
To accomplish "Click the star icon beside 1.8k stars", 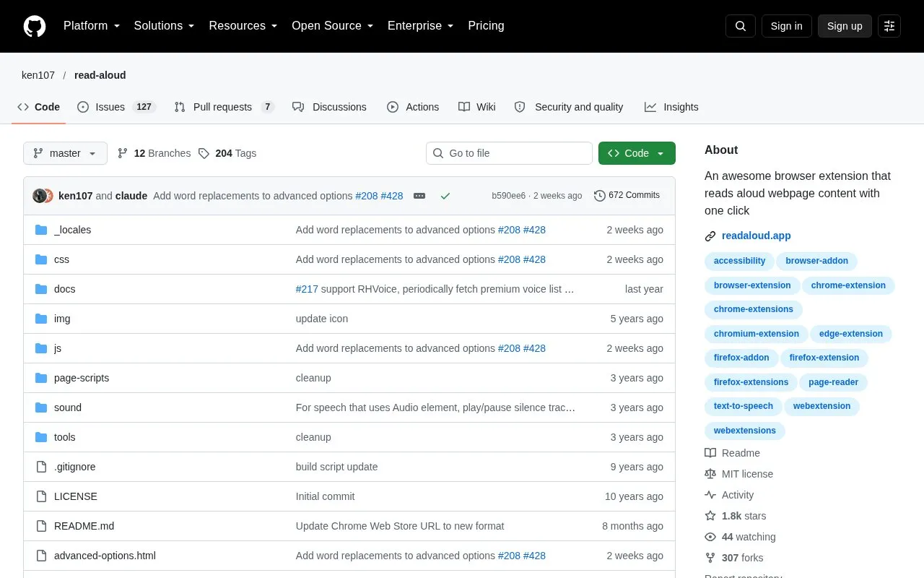I will point(710,516).
